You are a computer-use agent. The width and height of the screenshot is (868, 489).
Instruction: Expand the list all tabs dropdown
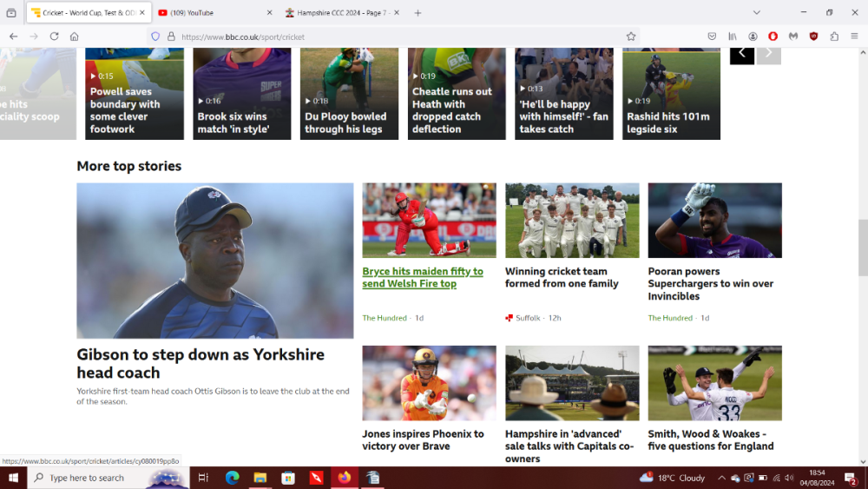click(x=756, y=13)
